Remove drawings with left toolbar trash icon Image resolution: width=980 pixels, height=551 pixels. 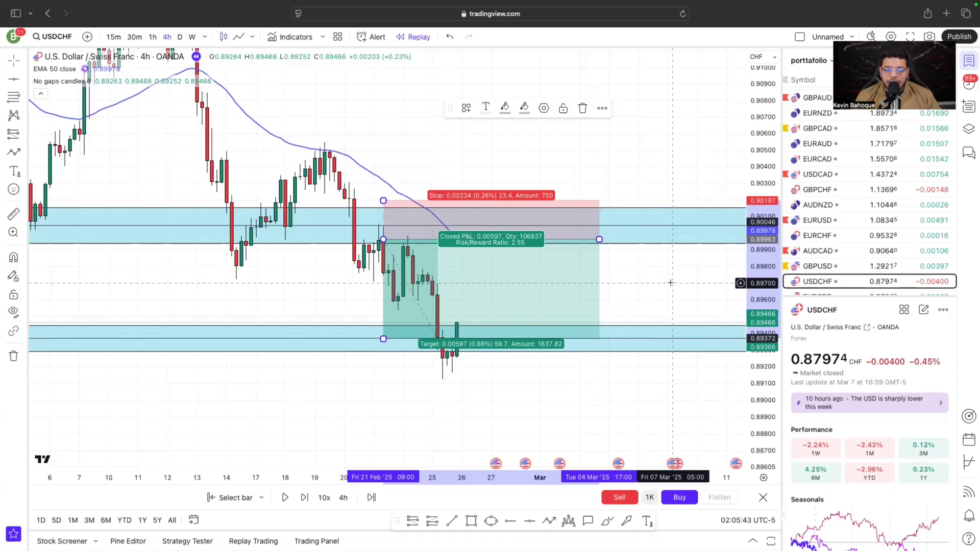(x=14, y=356)
